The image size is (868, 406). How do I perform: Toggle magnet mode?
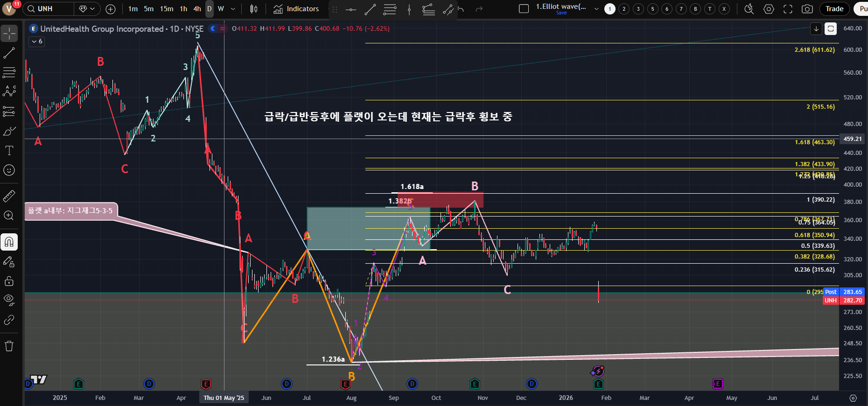pyautogui.click(x=9, y=242)
